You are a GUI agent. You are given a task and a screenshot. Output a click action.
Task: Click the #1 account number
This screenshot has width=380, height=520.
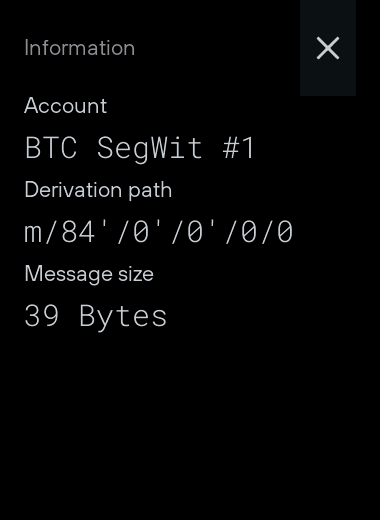click(x=238, y=148)
